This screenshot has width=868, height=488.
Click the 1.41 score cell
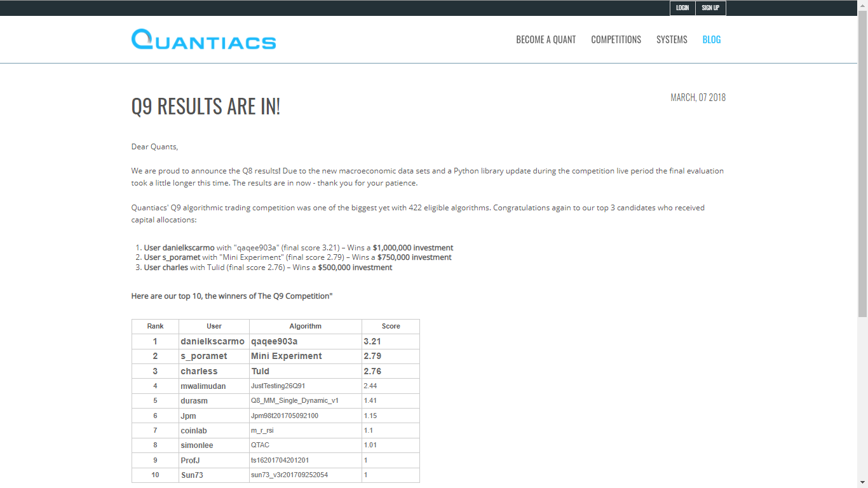click(391, 401)
